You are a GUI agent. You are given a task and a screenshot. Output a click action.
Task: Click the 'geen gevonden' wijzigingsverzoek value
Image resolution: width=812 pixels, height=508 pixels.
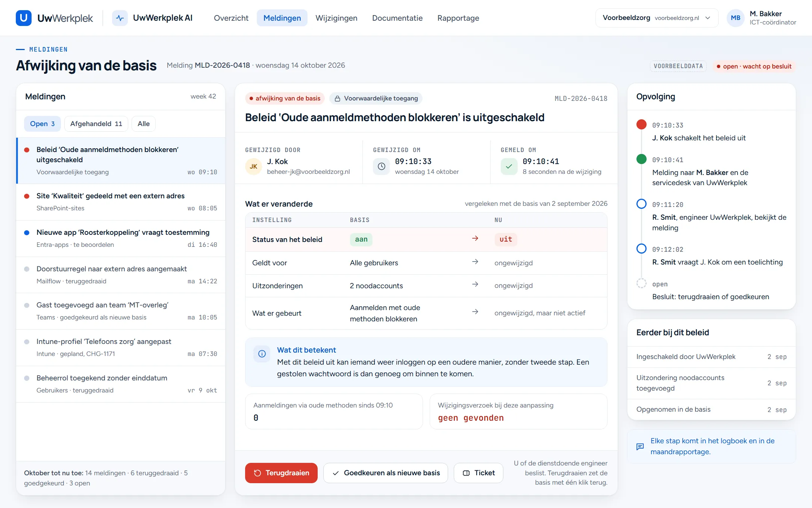click(x=471, y=418)
